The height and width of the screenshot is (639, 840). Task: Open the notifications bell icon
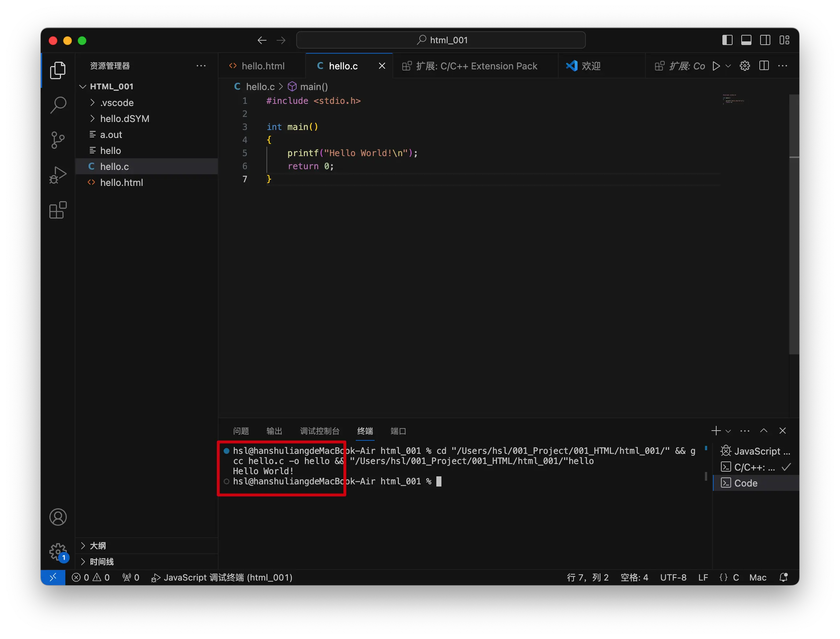[x=784, y=578]
